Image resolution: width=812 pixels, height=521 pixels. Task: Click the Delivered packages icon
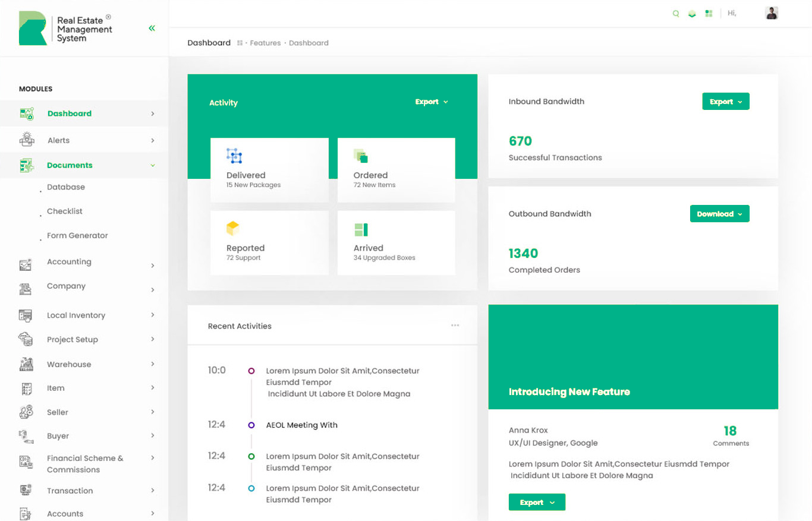coord(234,156)
